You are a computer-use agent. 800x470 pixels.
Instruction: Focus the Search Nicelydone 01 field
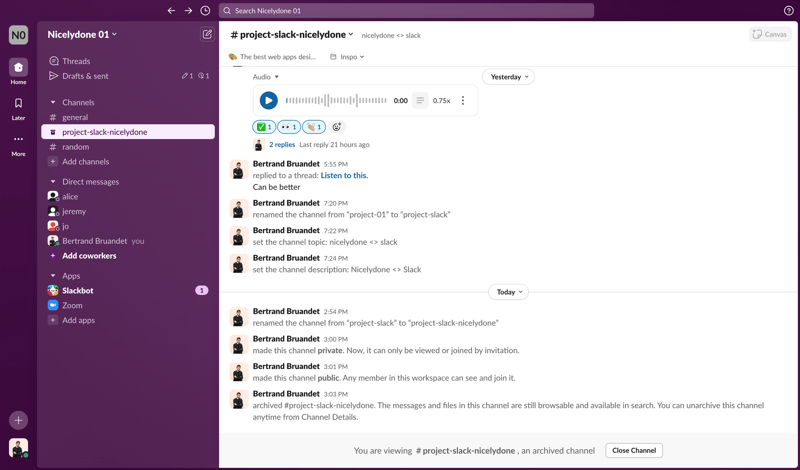(x=406, y=11)
